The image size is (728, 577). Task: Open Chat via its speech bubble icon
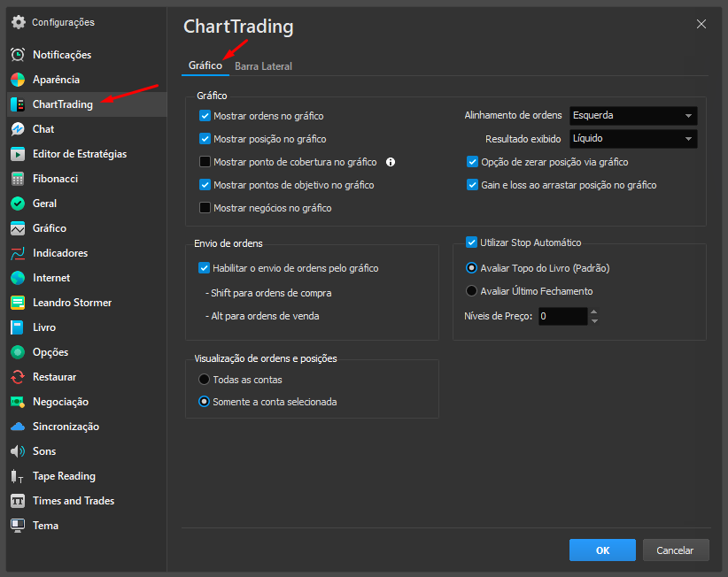pos(18,129)
